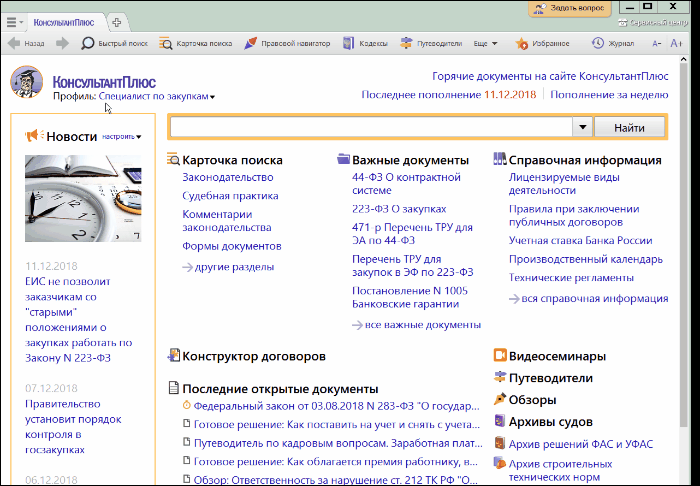This screenshot has width=700, height=486.
Task: Increase font size with A+ button
Action: point(676,43)
